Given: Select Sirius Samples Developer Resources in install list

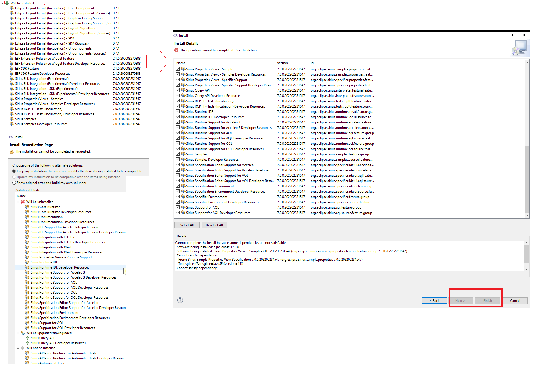Looking at the screenshot, I should (41, 124).
